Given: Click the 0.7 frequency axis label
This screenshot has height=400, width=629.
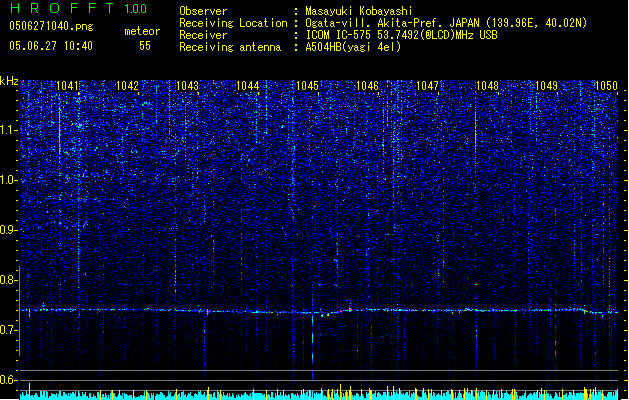Looking at the screenshot, I should (8, 330).
